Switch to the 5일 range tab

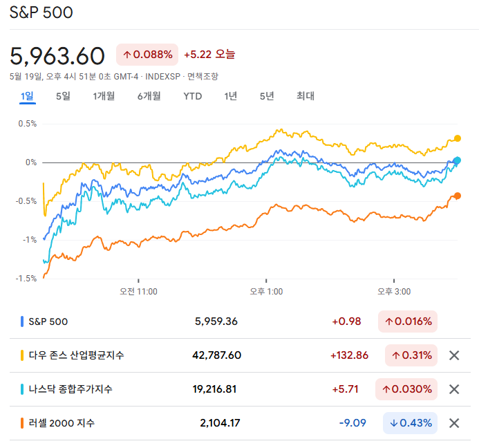pyautogui.click(x=63, y=96)
